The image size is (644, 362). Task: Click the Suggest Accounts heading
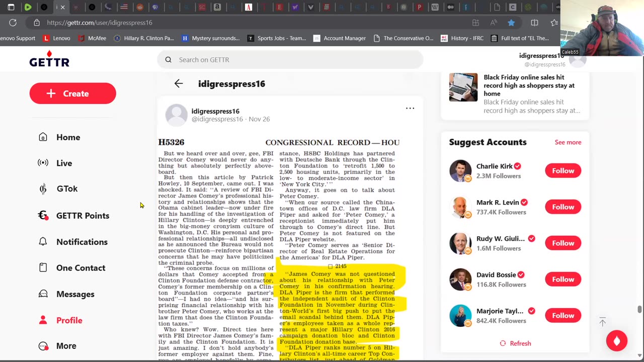point(488,142)
